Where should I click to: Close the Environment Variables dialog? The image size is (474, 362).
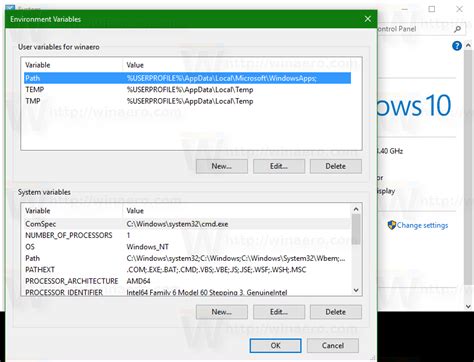(x=368, y=19)
